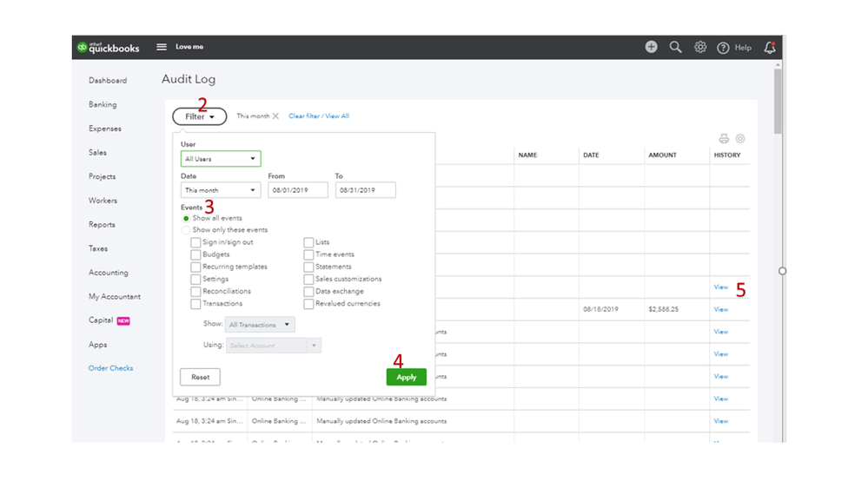868x488 pixels.
Task: Check the Settings event box
Action: pyautogui.click(x=195, y=279)
